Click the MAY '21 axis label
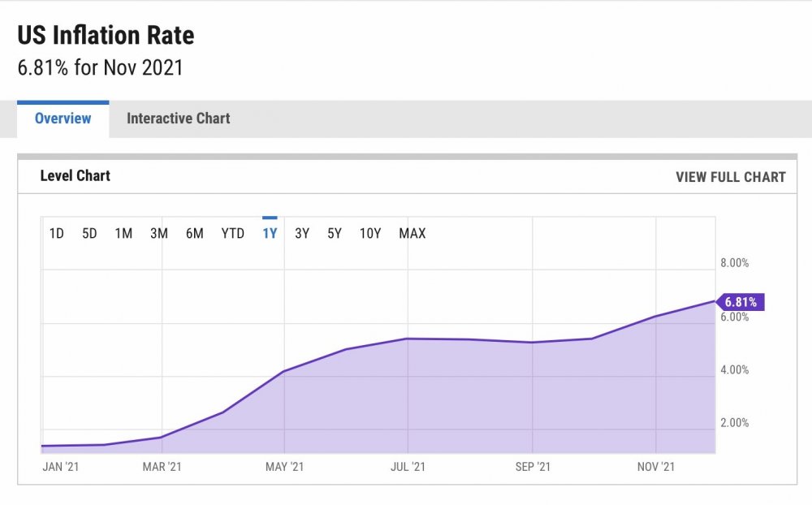Viewport: 812px width, 505px height. pyautogui.click(x=284, y=467)
